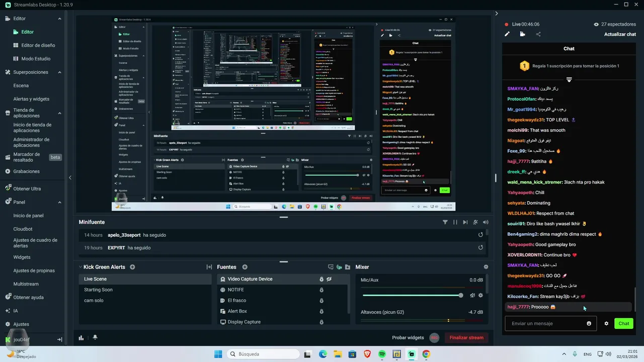644x362 pixels.
Task: Open the Grabaciones section
Action: pos(26,171)
